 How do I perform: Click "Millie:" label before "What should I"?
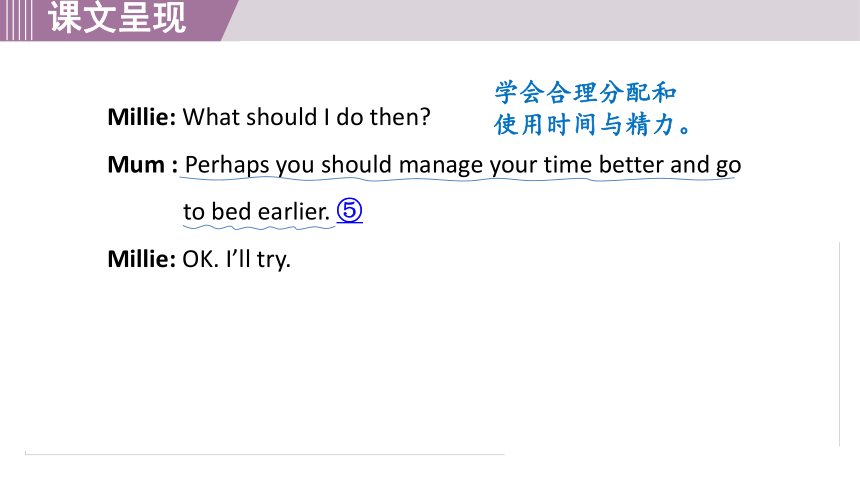click(x=142, y=117)
